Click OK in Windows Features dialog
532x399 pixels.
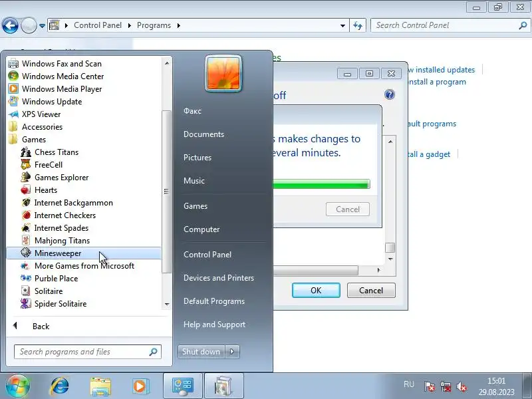[316, 291]
